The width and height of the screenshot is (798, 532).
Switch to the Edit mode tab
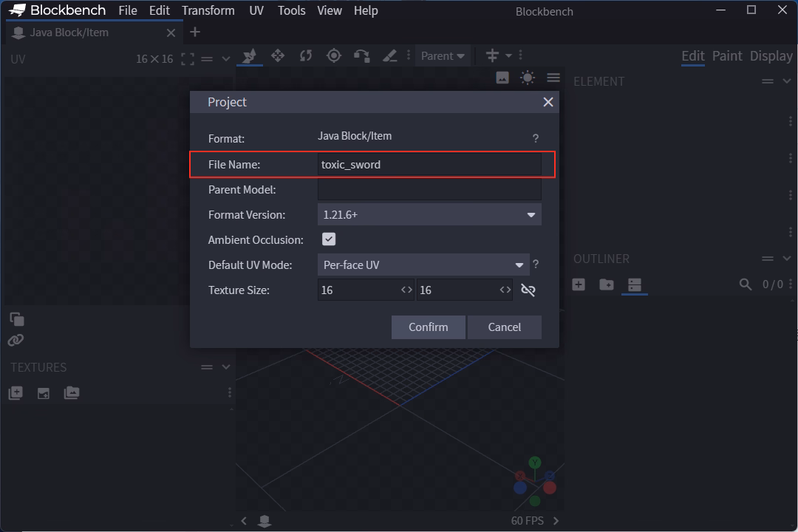pyautogui.click(x=693, y=56)
